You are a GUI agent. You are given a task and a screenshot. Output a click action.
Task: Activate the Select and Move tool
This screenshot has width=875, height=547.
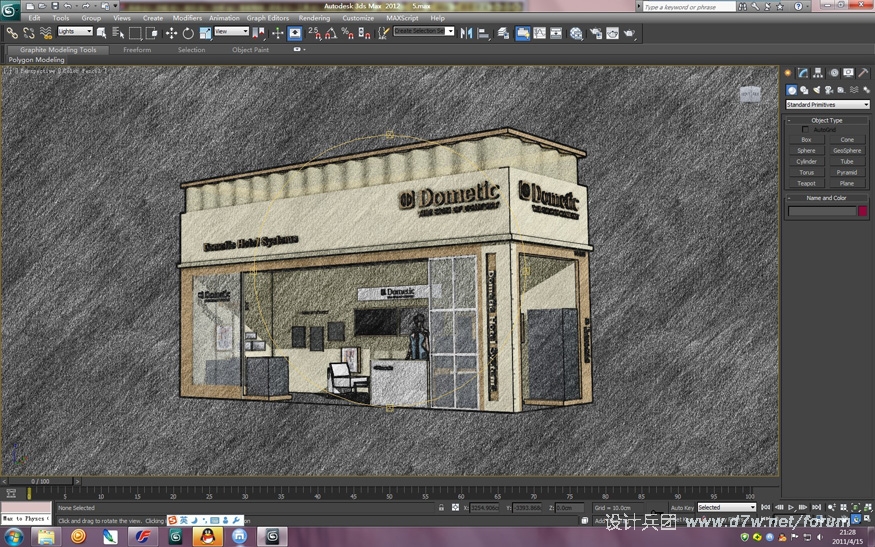(171, 33)
